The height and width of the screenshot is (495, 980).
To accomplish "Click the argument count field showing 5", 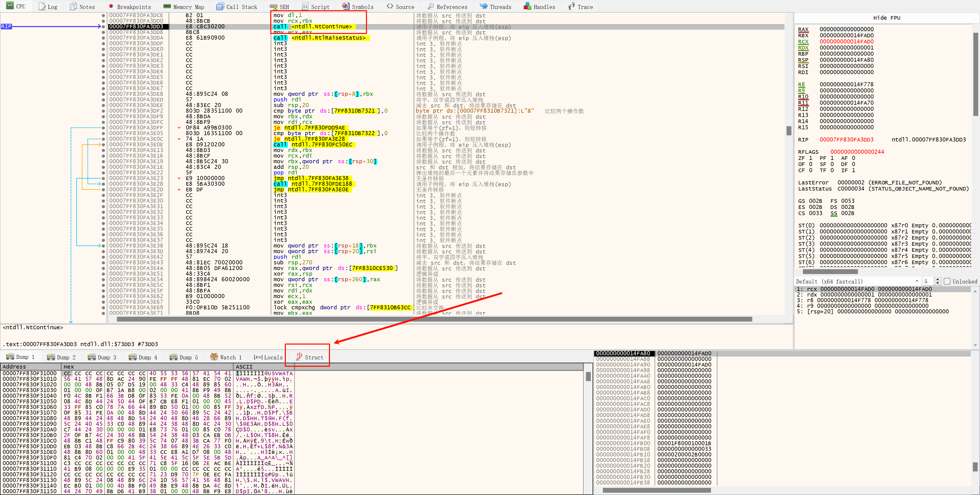I will point(928,281).
